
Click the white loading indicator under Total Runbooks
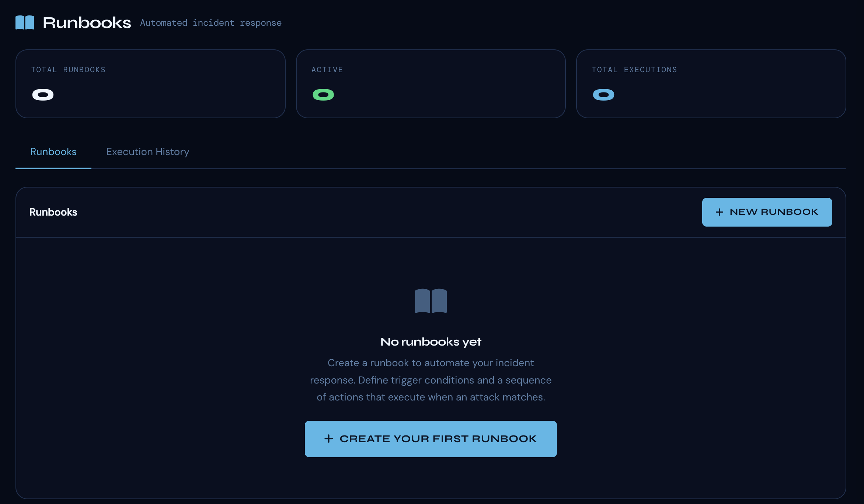tap(42, 94)
